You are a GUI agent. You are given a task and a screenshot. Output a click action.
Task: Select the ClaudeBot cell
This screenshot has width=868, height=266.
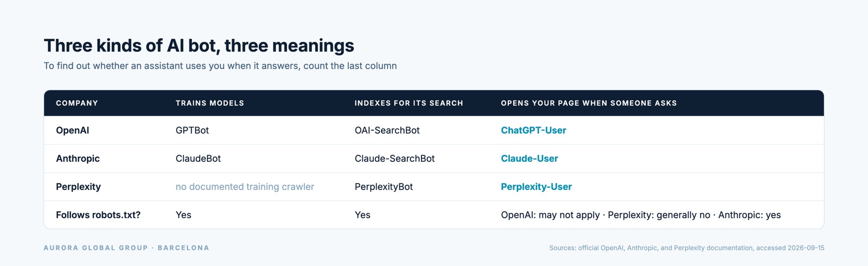click(199, 159)
